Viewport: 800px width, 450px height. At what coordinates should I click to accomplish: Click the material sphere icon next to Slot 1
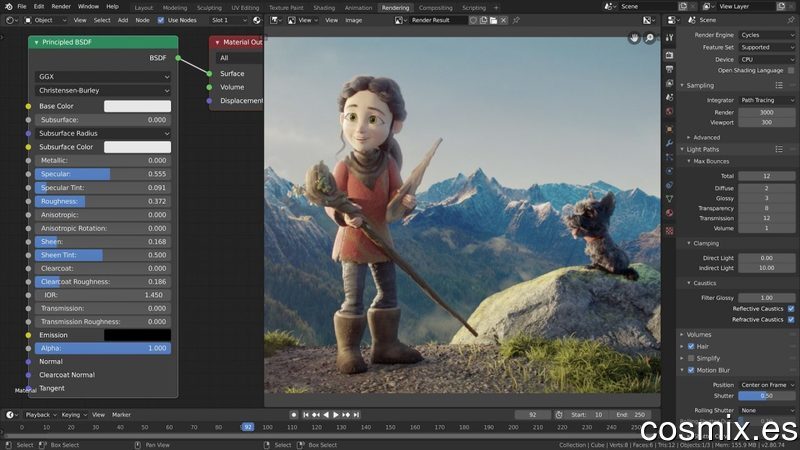[257, 20]
